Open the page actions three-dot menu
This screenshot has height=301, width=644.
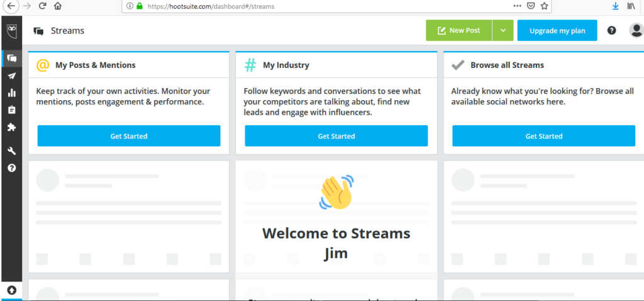(x=517, y=6)
